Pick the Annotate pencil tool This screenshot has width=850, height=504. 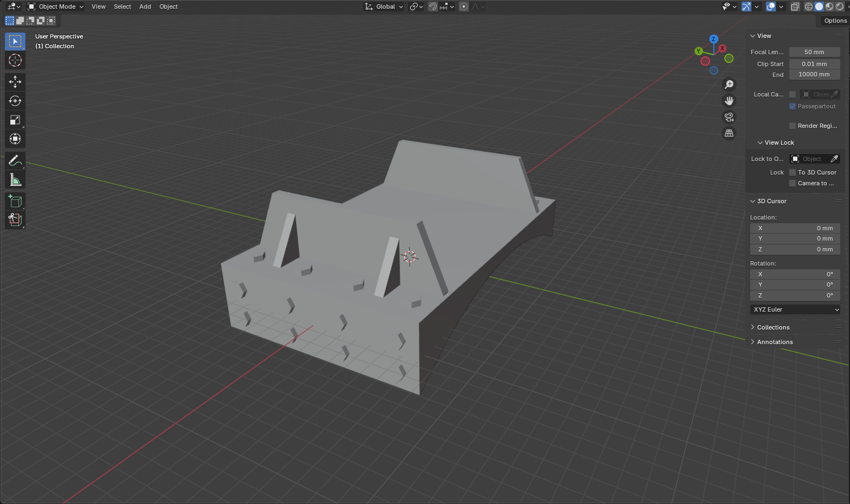[15, 161]
